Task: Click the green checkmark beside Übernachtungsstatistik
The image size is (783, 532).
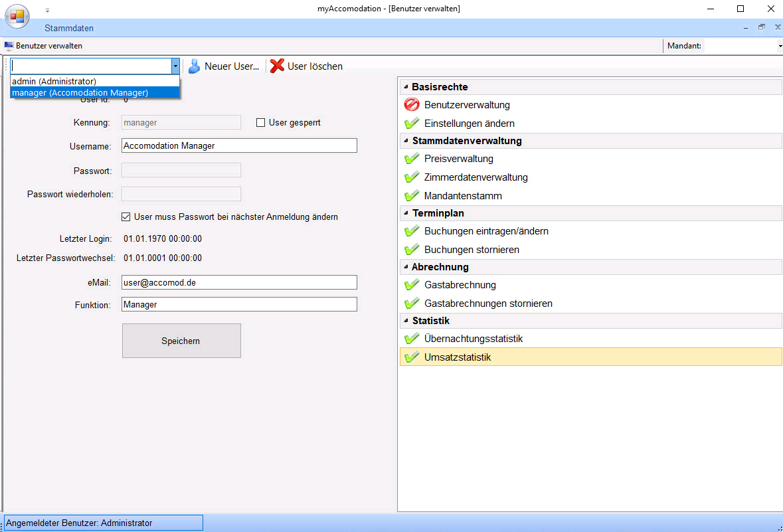Action: pyautogui.click(x=412, y=339)
